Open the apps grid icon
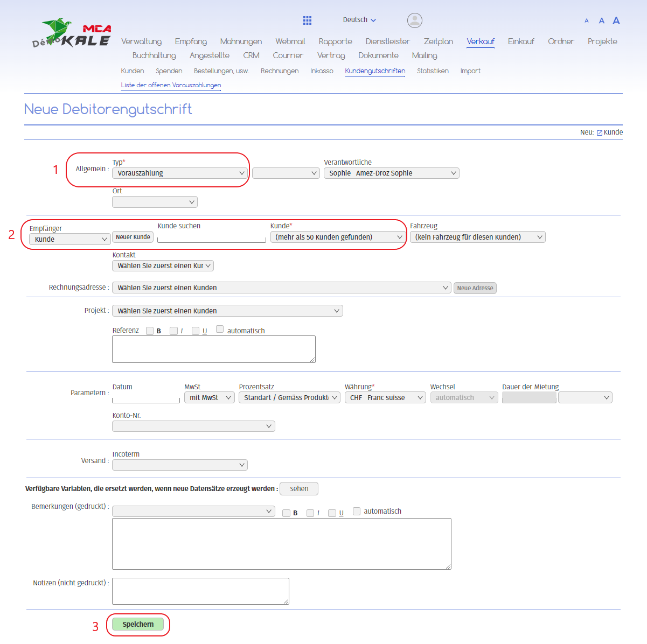The image size is (647, 644). coord(307,20)
